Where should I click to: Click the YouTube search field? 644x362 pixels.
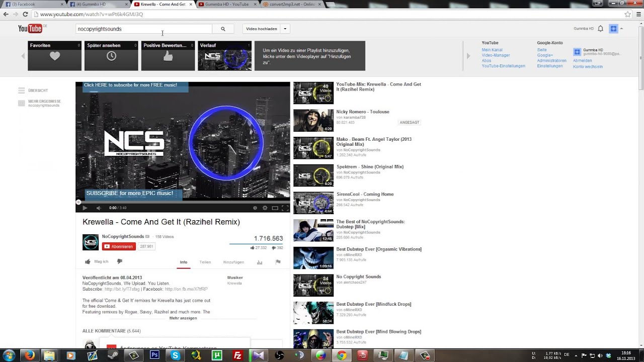tap(144, 29)
